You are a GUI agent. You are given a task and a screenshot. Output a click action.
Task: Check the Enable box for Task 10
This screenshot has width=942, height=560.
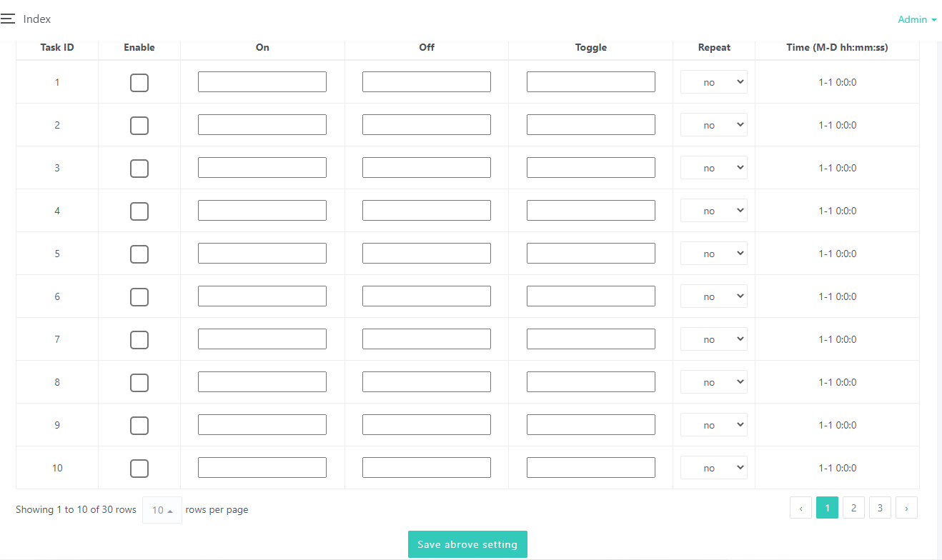click(x=139, y=469)
